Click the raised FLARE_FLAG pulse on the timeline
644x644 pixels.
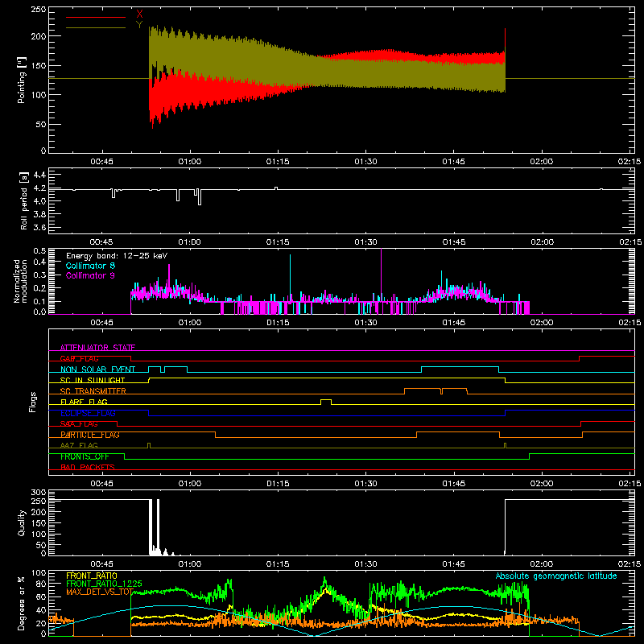[x=326, y=401]
